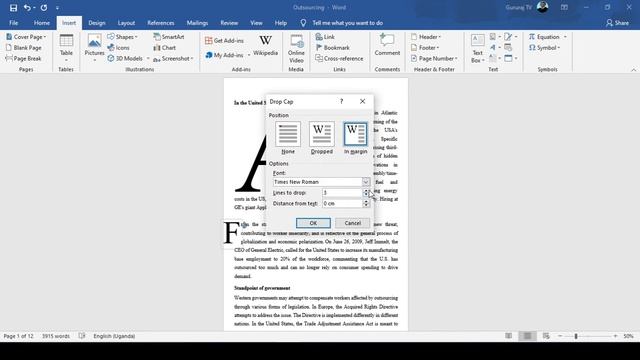
Task: Open the Shapes gallery
Action: pyautogui.click(x=122, y=37)
